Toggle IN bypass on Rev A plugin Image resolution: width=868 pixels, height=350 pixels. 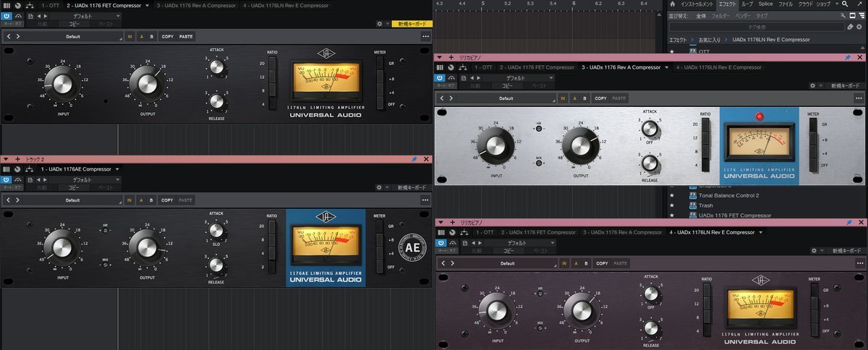click(x=563, y=98)
